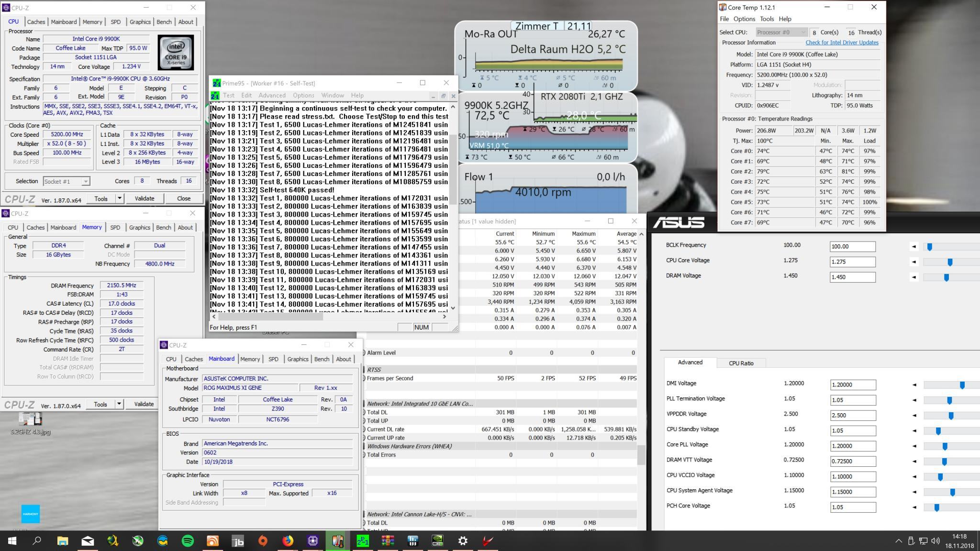Open the jb app icon in the taskbar
Image resolution: width=980 pixels, height=551 pixels.
[238, 541]
